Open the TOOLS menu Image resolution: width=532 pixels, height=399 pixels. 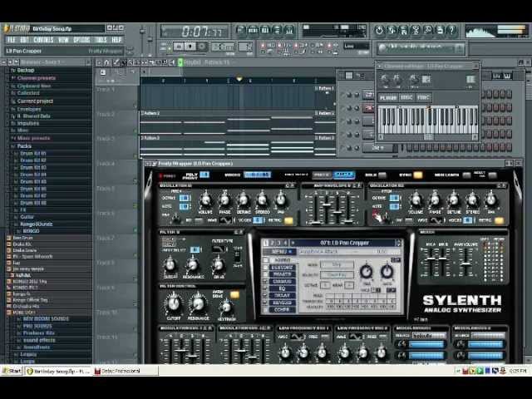click(x=101, y=40)
